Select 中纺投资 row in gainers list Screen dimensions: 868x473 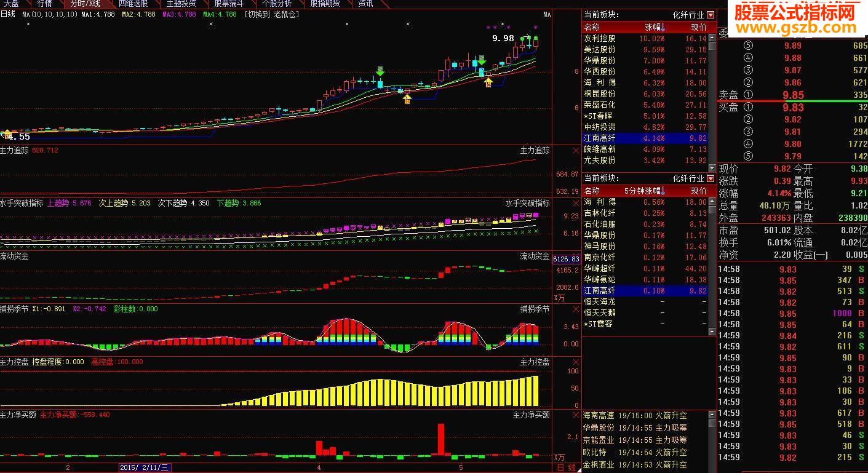(645, 127)
